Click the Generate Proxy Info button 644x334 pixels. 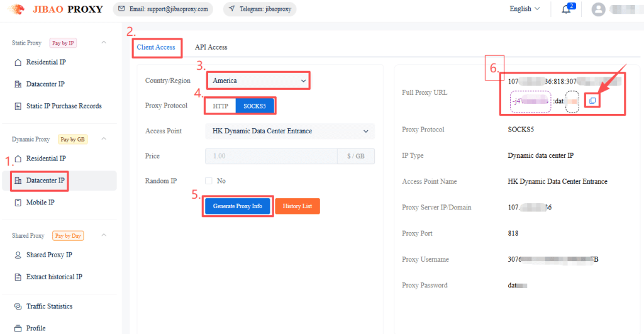point(237,206)
